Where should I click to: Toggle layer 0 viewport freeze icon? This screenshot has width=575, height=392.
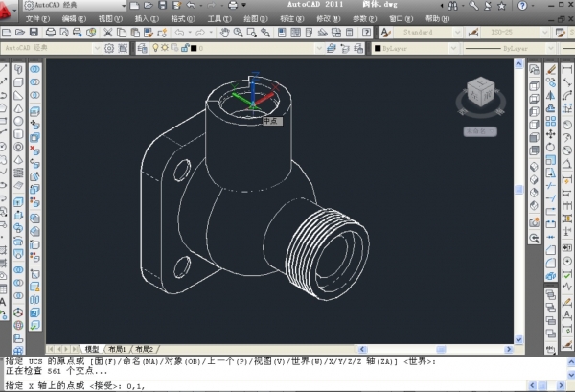(x=174, y=48)
